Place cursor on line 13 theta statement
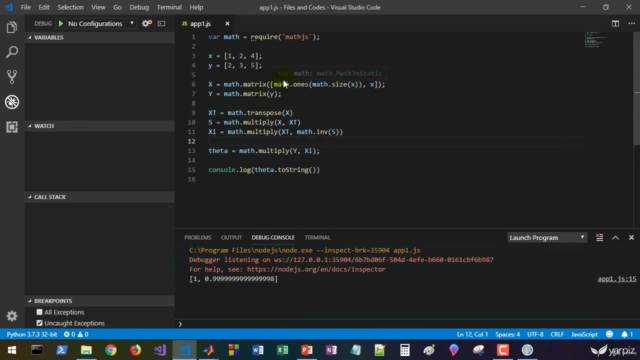This screenshot has width=640, height=360. [264, 151]
